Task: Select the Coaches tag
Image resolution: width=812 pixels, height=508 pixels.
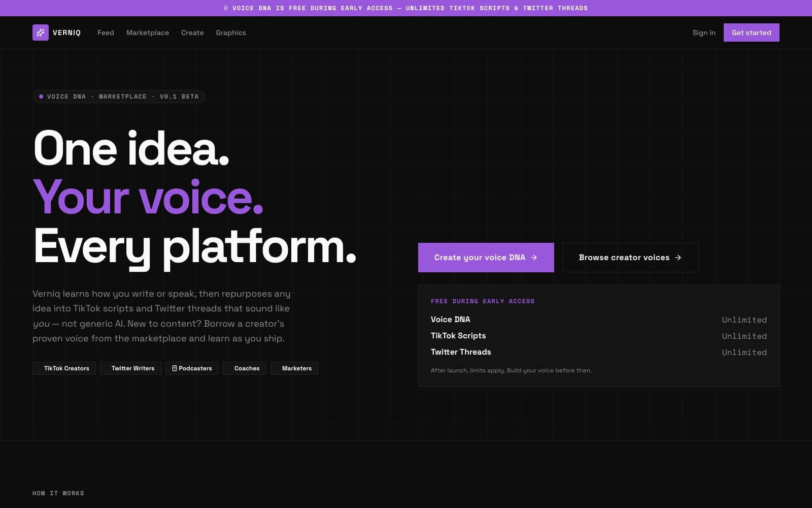Action: point(245,368)
